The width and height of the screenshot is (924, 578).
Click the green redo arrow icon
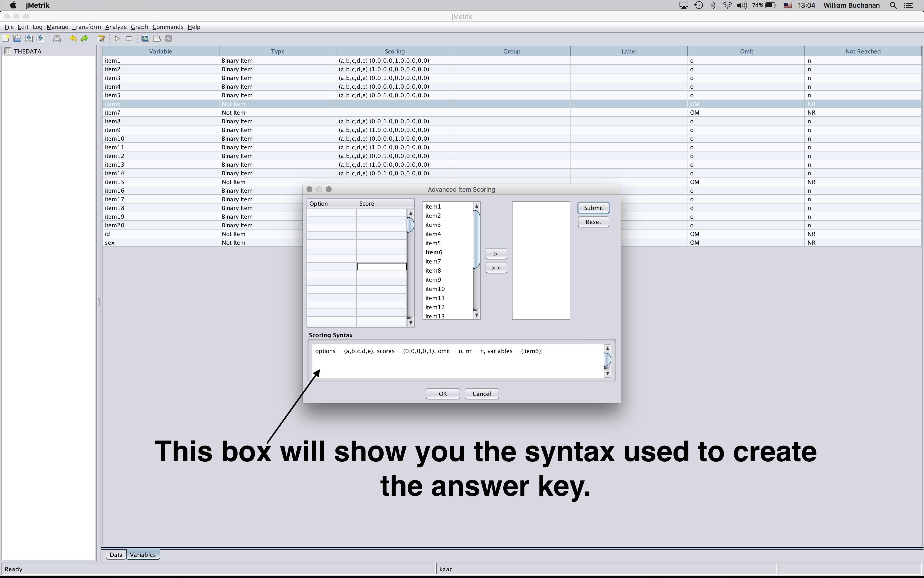[x=85, y=39]
